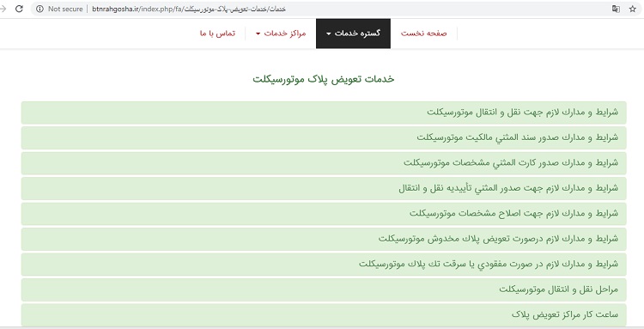644x329 pixels.
Task: Click the heading خدمات تعویض پلاک موتورسیکلت
Action: point(323,79)
